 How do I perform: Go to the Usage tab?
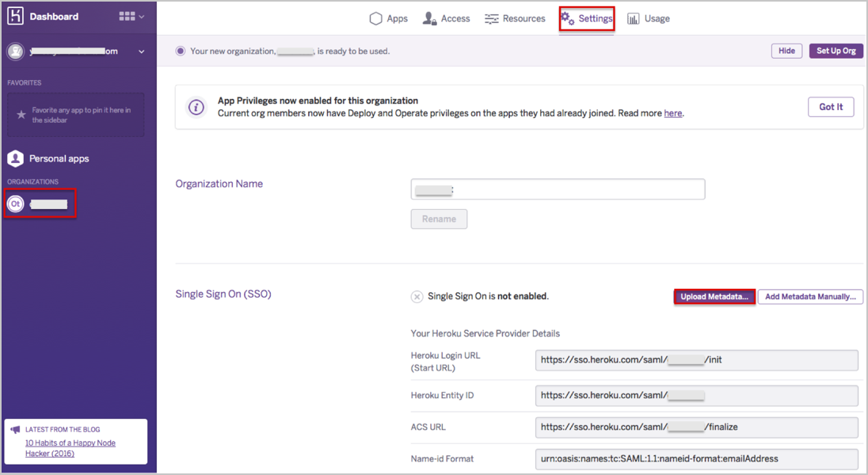click(x=649, y=18)
